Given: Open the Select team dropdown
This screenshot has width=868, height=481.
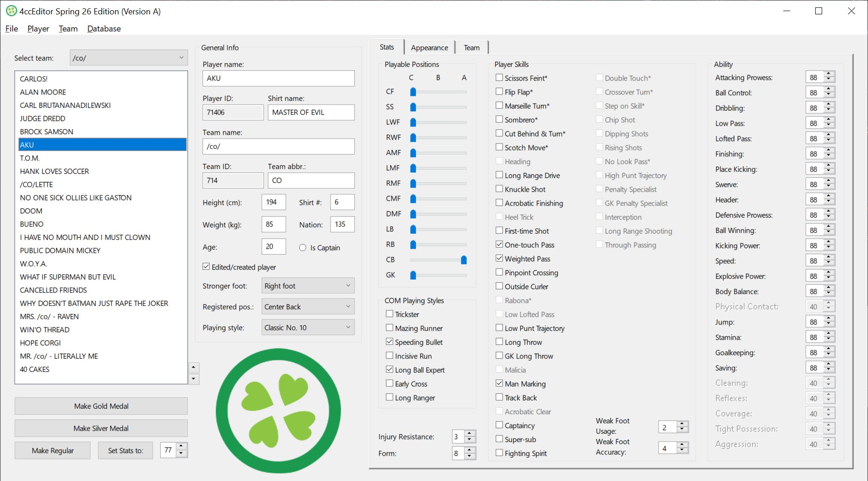Looking at the screenshot, I should pyautogui.click(x=129, y=58).
